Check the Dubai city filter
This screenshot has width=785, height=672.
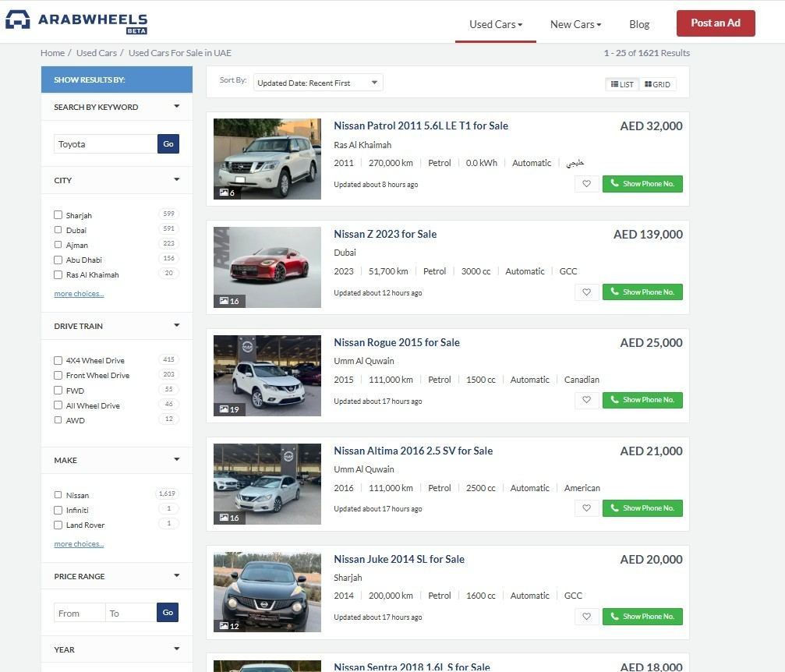point(58,230)
